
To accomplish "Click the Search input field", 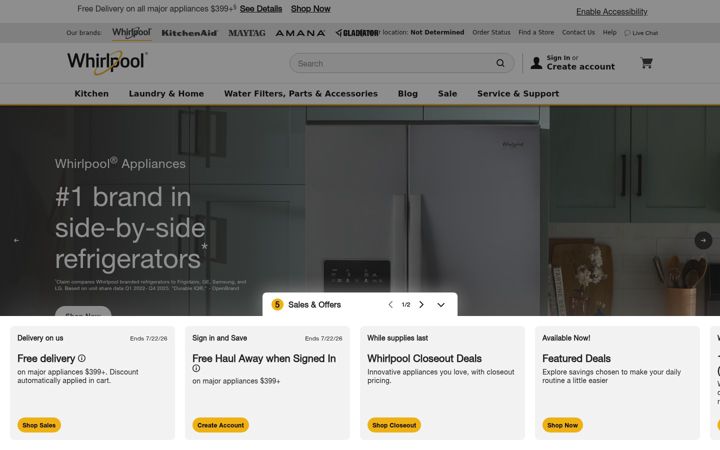I will [x=395, y=63].
